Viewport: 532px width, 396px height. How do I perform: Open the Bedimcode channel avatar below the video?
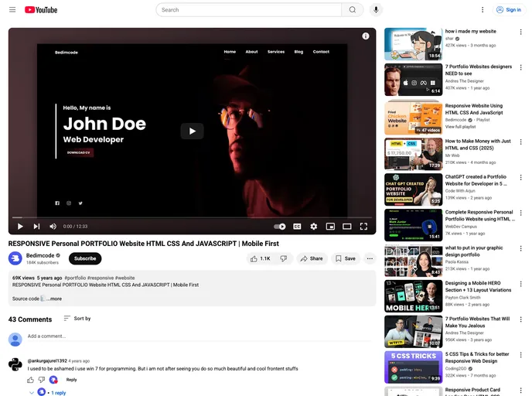(15, 258)
